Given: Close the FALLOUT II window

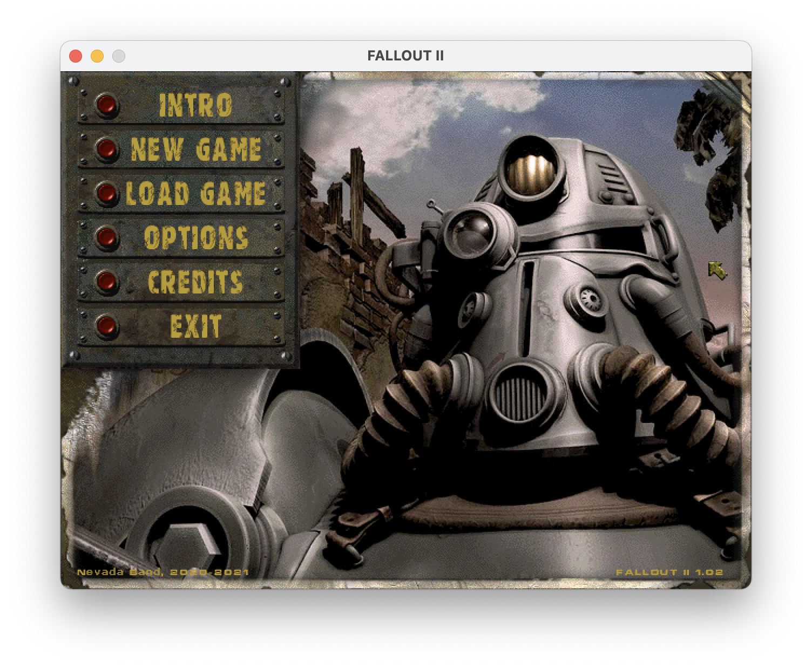Looking at the screenshot, I should pyautogui.click(x=76, y=56).
